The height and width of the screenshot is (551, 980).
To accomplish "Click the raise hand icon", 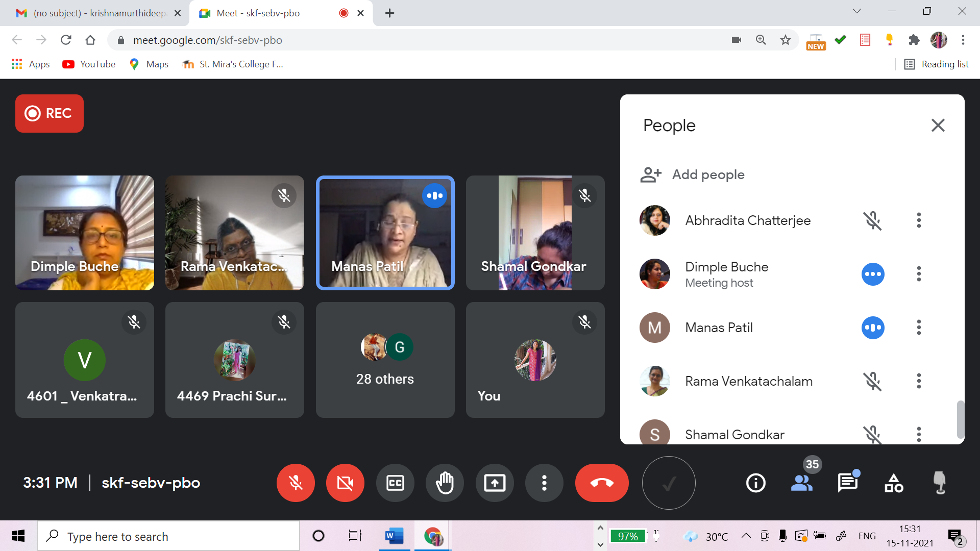I will pyautogui.click(x=445, y=483).
